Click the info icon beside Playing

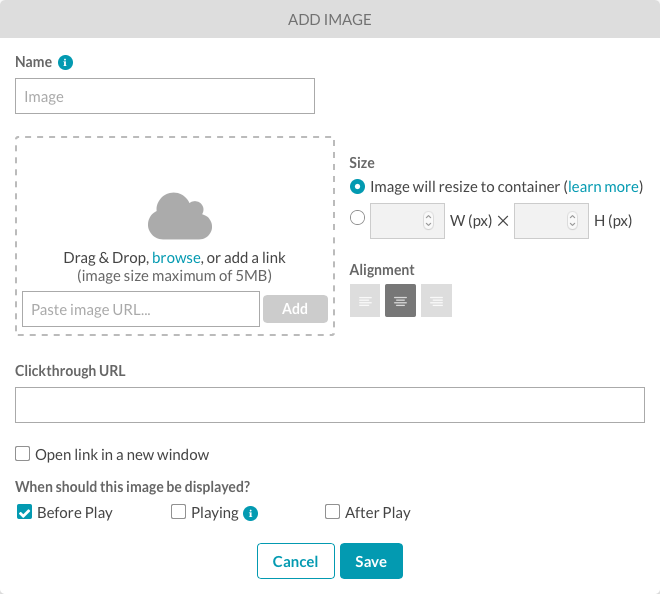[250, 513]
